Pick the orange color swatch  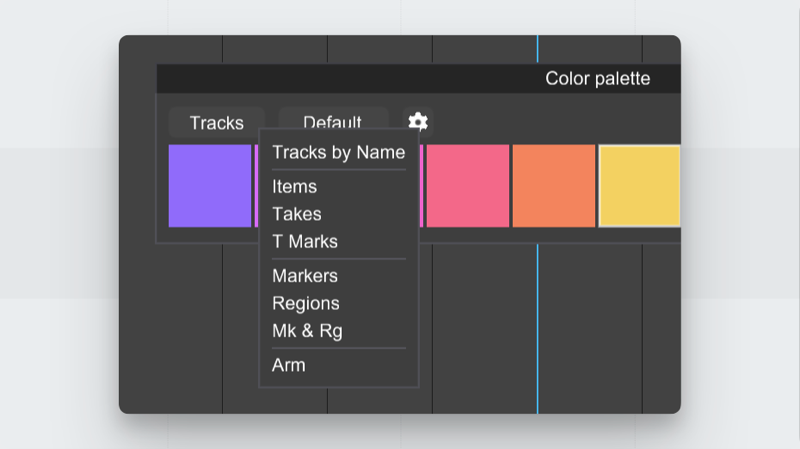554,186
